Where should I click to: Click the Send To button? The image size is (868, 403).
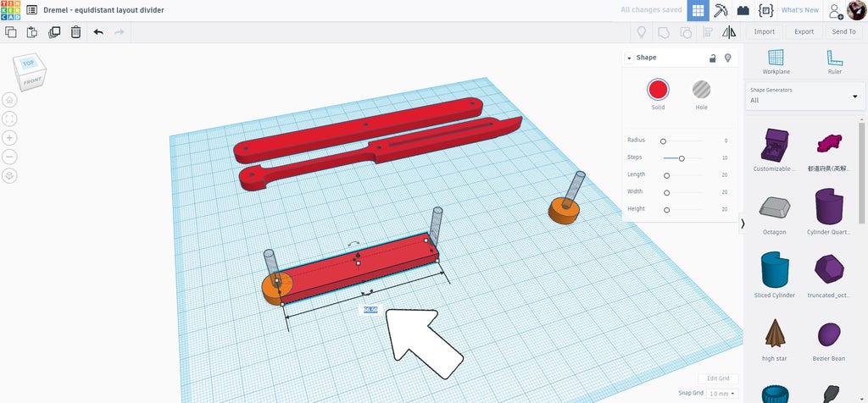point(843,32)
